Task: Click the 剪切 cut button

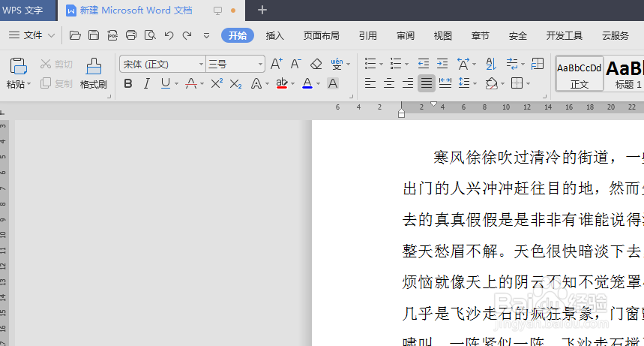Action: click(57, 65)
